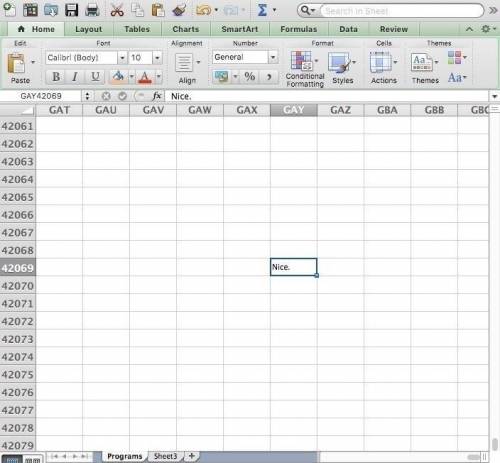Click the Cut scissors icon
The image size is (500, 463).
pos(117,10)
